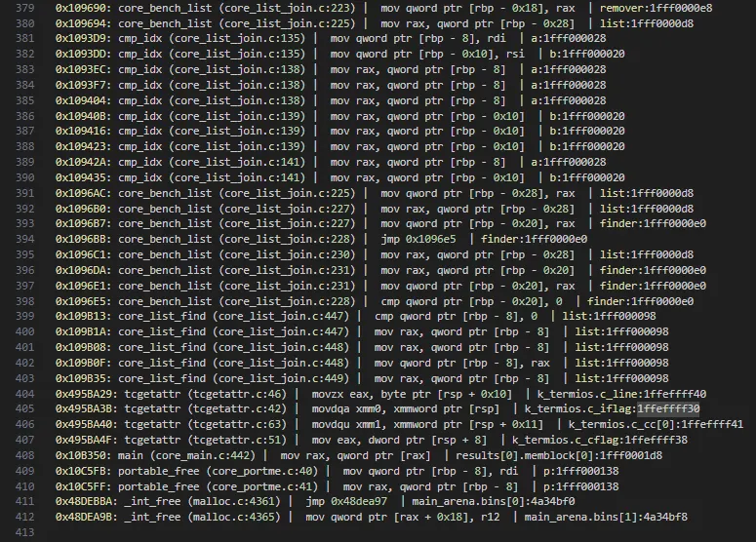Screen dimensions: 756x542
Task: Click address 0x109690 on line 379
Action: coord(83,8)
